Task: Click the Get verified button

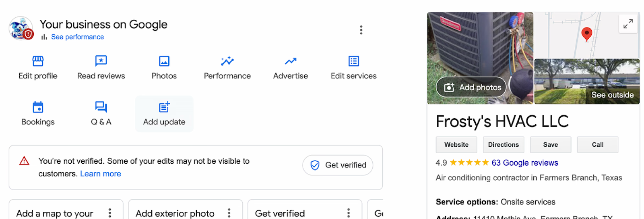Action: tap(338, 165)
